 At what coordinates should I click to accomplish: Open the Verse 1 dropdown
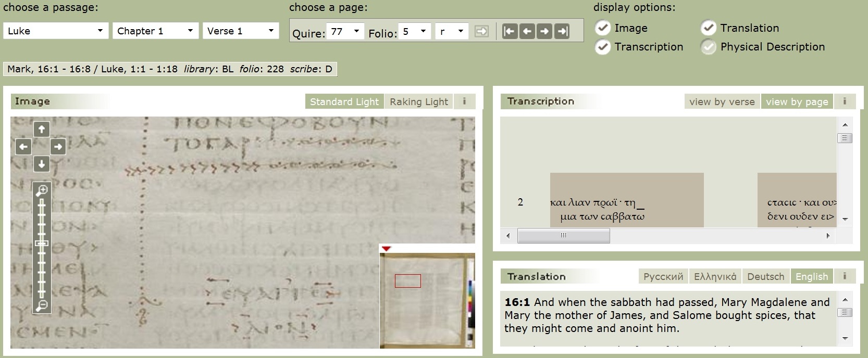pyautogui.click(x=241, y=31)
